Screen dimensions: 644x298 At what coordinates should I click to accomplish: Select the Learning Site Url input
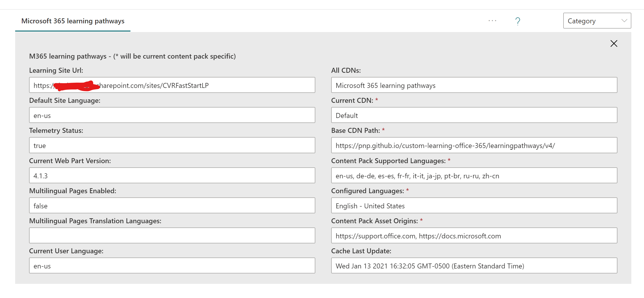tap(172, 85)
